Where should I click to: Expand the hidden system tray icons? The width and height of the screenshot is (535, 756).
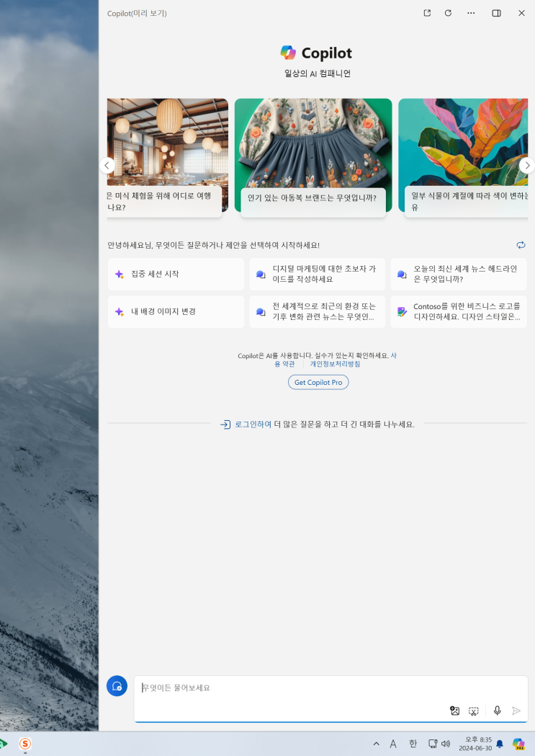[x=377, y=744]
